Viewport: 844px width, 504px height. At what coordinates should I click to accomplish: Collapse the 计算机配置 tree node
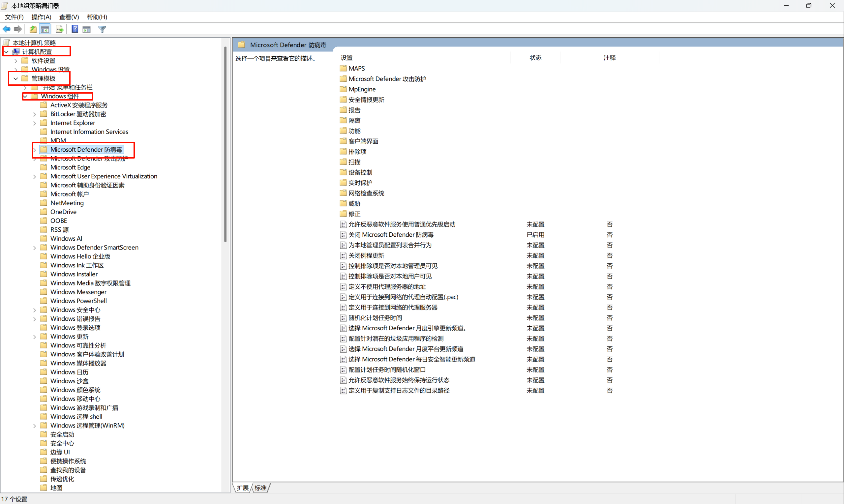[x=7, y=52]
